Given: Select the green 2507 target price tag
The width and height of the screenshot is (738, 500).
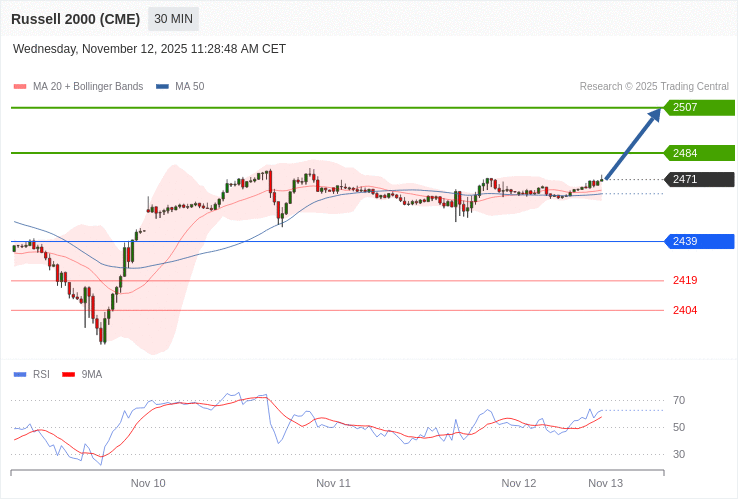Looking at the screenshot, I should 699,107.
